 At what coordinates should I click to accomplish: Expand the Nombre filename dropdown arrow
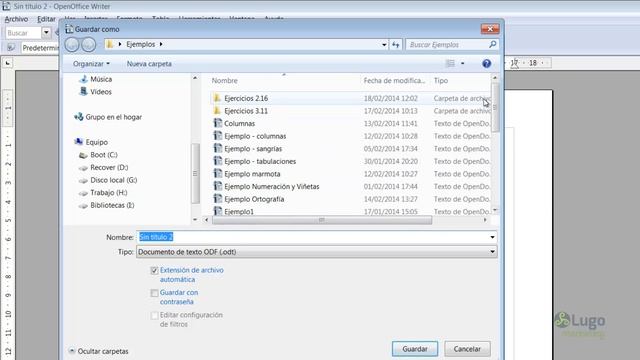pos(492,237)
